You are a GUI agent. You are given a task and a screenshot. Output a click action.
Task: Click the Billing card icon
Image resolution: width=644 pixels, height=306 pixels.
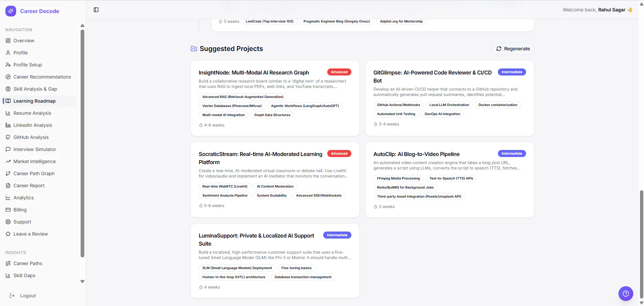[8, 210]
